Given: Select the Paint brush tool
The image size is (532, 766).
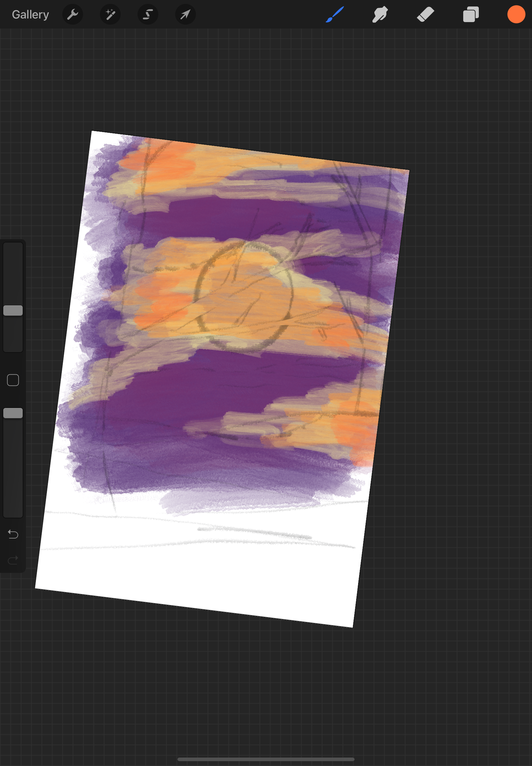Looking at the screenshot, I should (335, 14).
